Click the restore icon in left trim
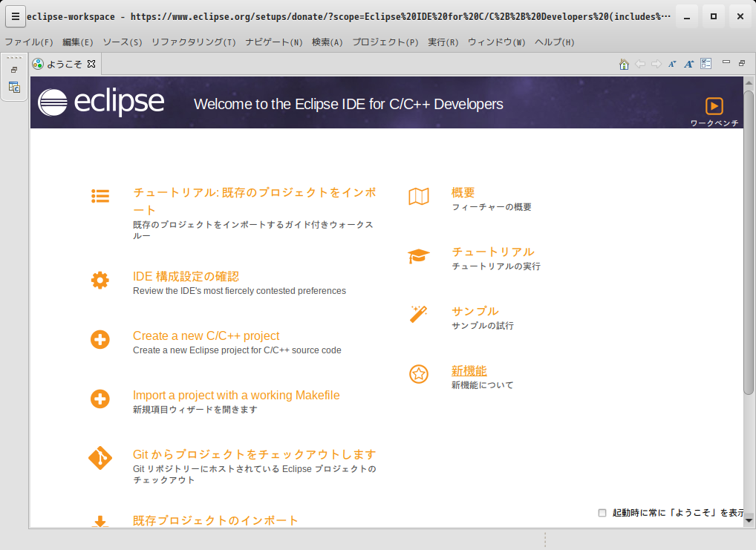The width and height of the screenshot is (756, 550). pyautogui.click(x=14, y=70)
